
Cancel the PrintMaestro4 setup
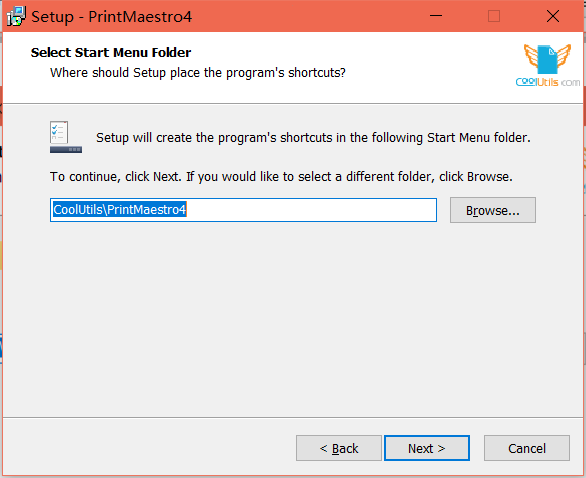click(x=527, y=448)
